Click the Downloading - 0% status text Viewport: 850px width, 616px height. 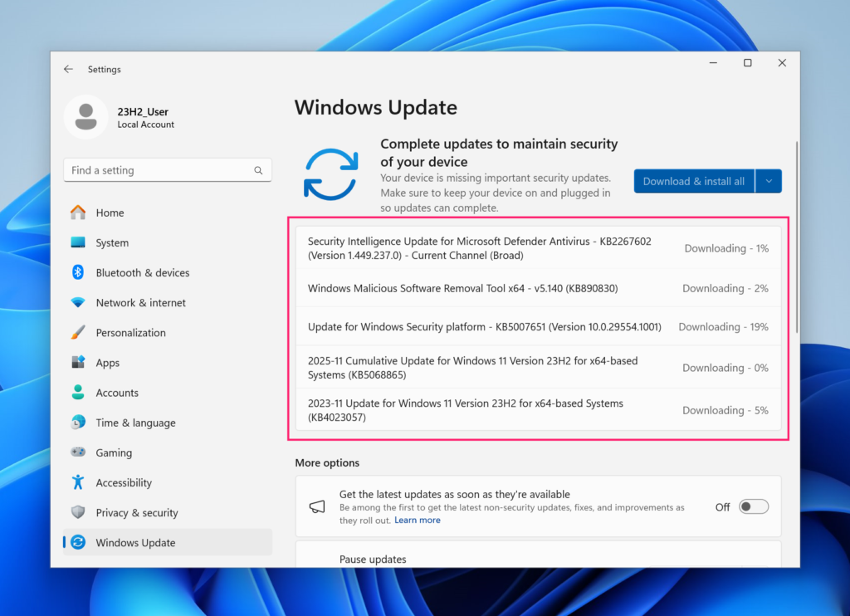click(x=725, y=368)
